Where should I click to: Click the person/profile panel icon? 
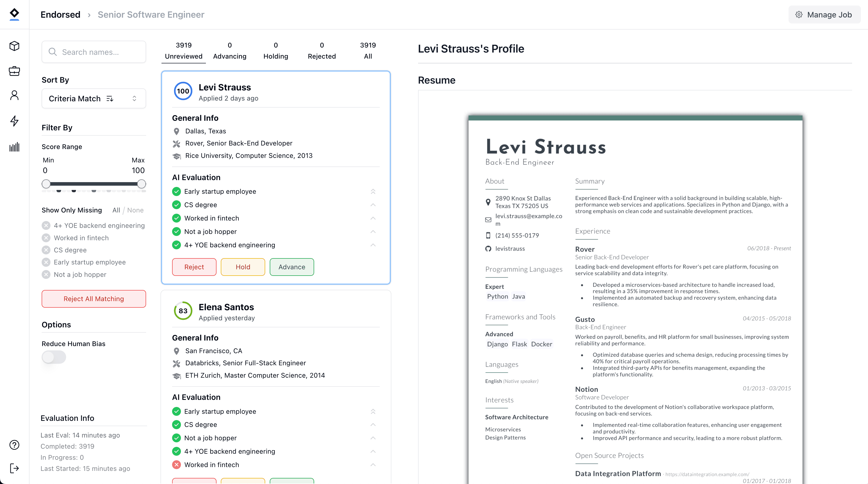click(14, 95)
